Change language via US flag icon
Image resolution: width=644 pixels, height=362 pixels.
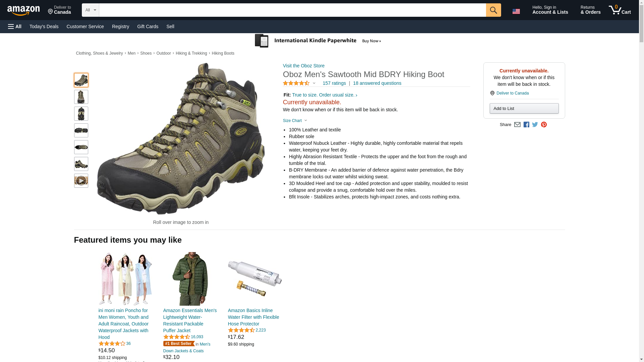(x=516, y=11)
